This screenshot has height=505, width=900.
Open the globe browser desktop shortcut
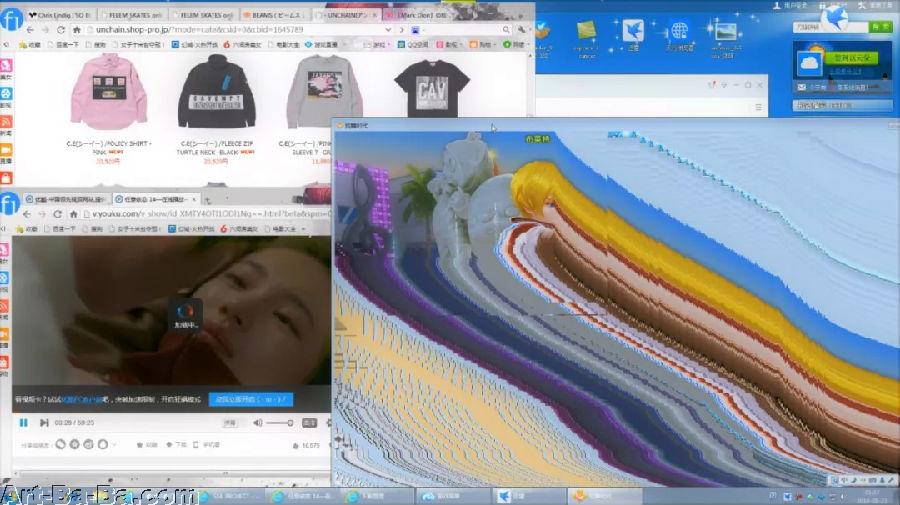pos(680,36)
